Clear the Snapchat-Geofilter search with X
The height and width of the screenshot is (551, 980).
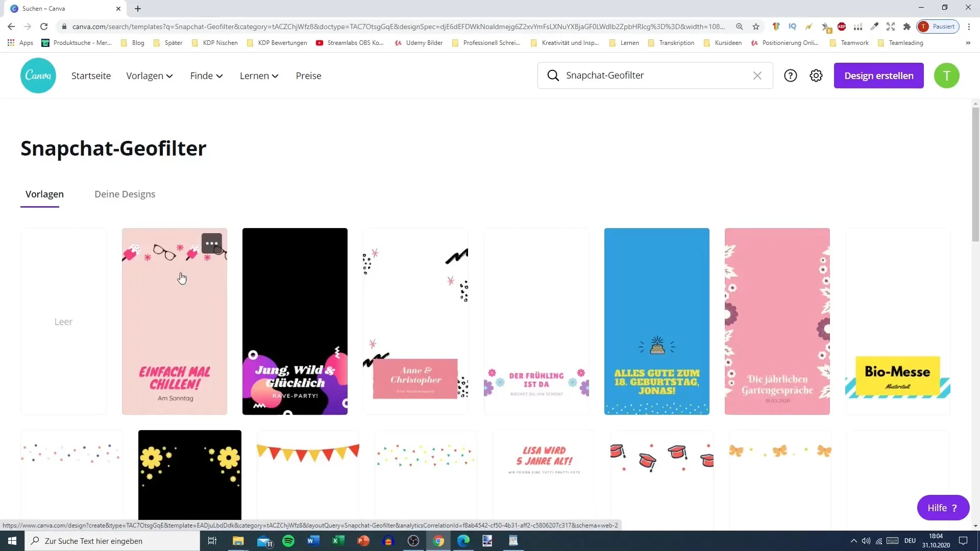[x=757, y=76]
